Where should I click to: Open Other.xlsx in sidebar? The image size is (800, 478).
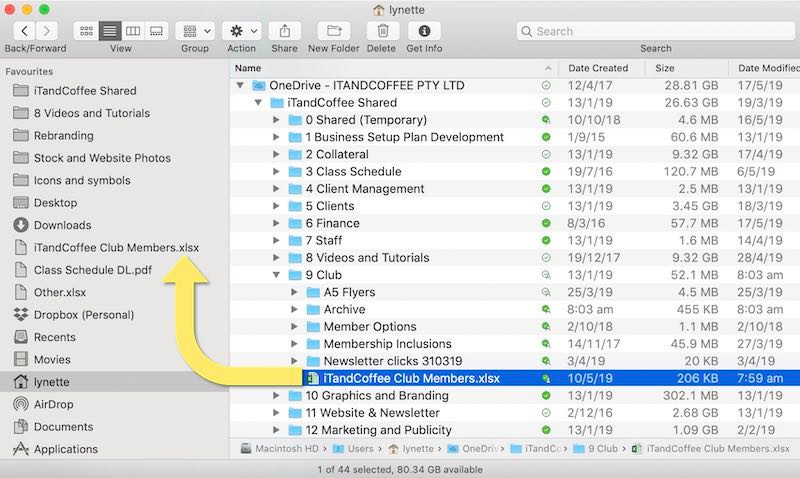[60, 292]
